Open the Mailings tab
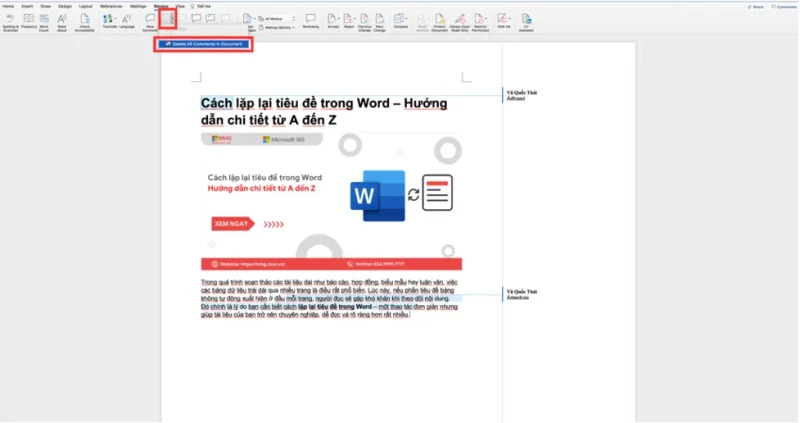800x423 pixels. (138, 6)
